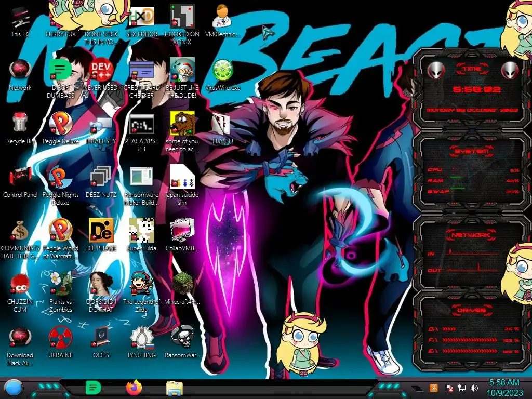Open the green chat app on the taskbar
The width and height of the screenshot is (532, 399).
point(93,388)
